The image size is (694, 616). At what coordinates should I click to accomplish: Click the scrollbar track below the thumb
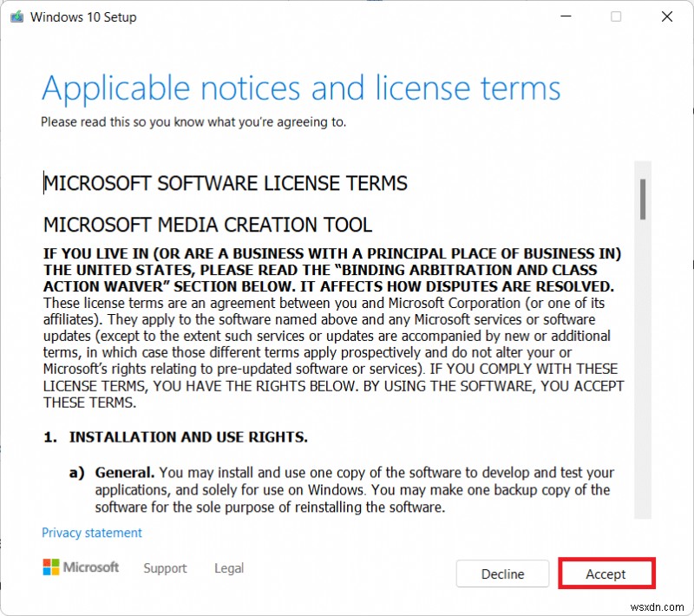click(x=643, y=367)
